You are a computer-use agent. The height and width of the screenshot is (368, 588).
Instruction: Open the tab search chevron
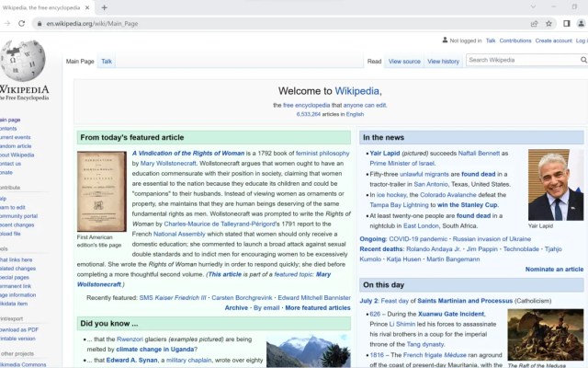click(533, 6)
